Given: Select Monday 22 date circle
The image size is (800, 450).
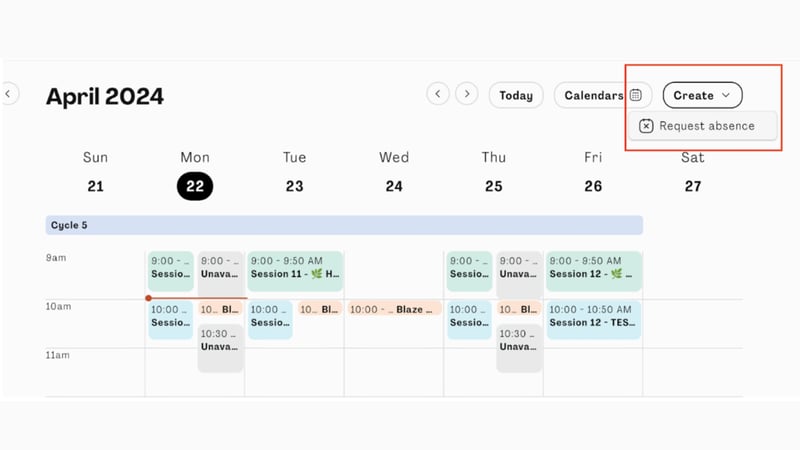Looking at the screenshot, I should (195, 186).
